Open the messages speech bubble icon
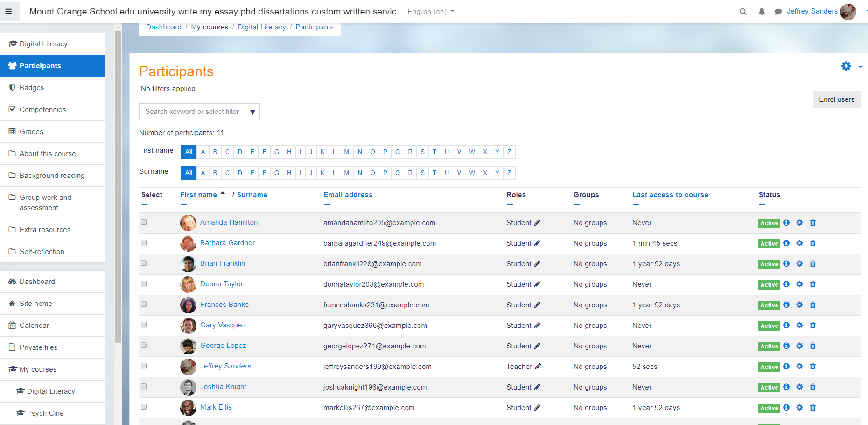The width and height of the screenshot is (868, 425). [x=778, y=12]
